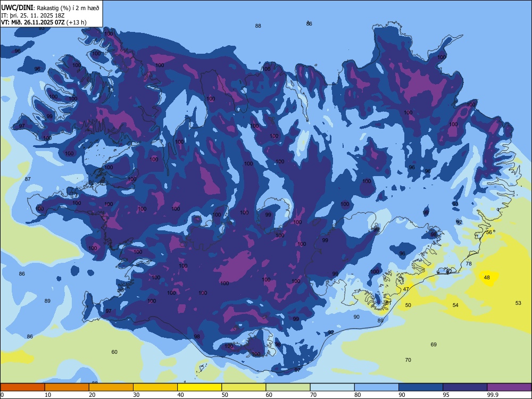Click legend tick label "40"

(x=180, y=395)
